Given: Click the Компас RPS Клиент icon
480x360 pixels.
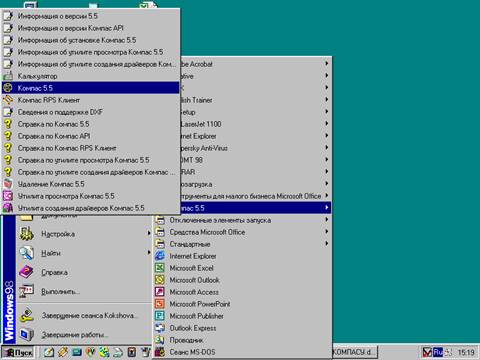Looking at the screenshot, I should point(8,100).
